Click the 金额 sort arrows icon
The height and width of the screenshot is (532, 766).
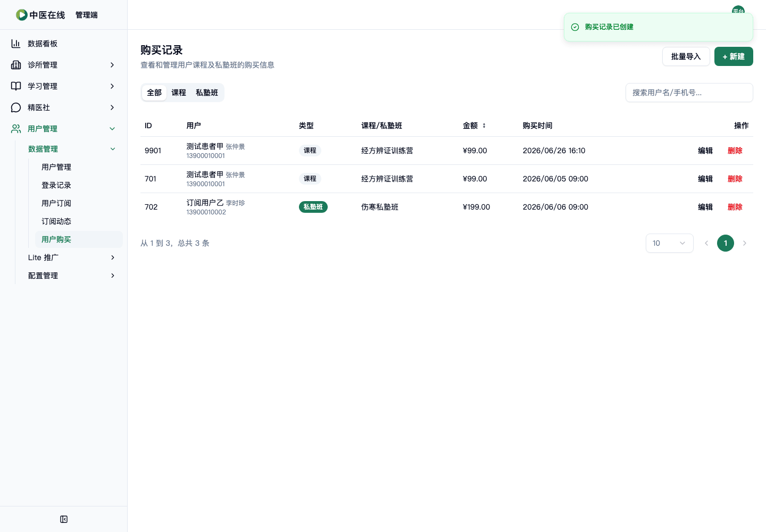point(484,126)
